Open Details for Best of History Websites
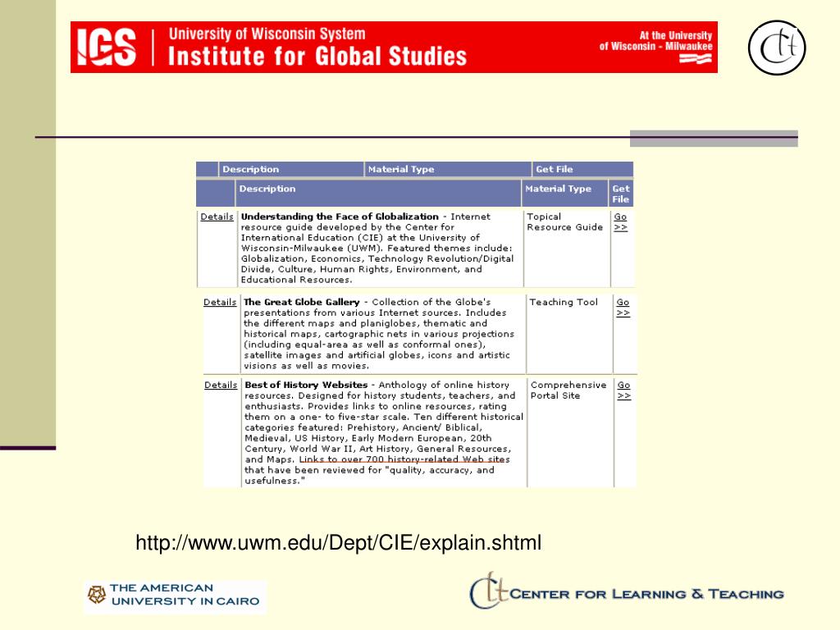840x630 pixels. 221,386
